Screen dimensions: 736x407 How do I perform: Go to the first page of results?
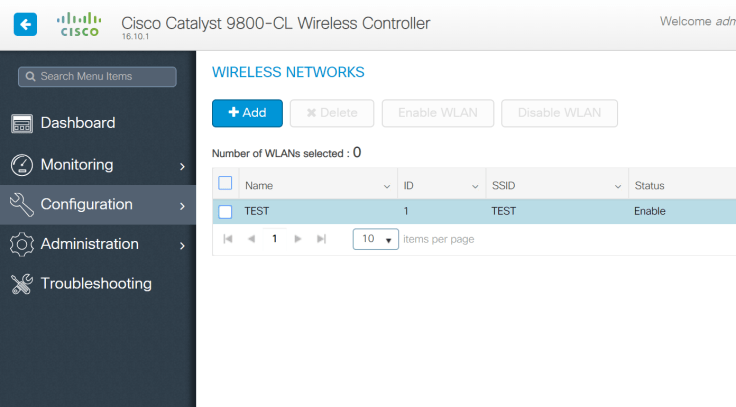tap(228, 239)
